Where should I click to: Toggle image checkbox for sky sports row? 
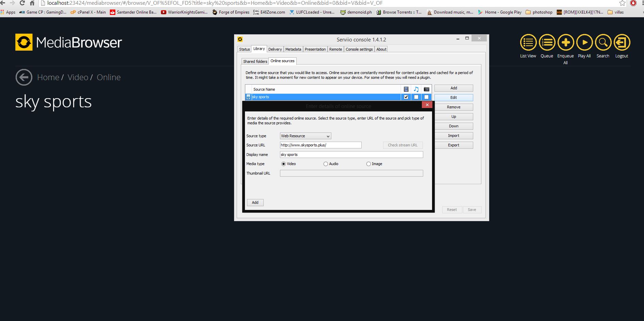coord(426,97)
